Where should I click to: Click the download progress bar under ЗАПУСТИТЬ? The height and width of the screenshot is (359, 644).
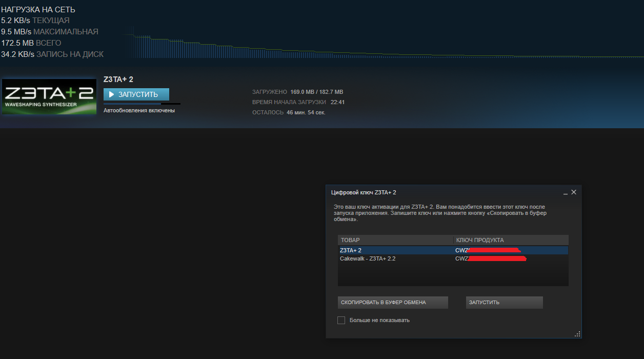coord(142,104)
